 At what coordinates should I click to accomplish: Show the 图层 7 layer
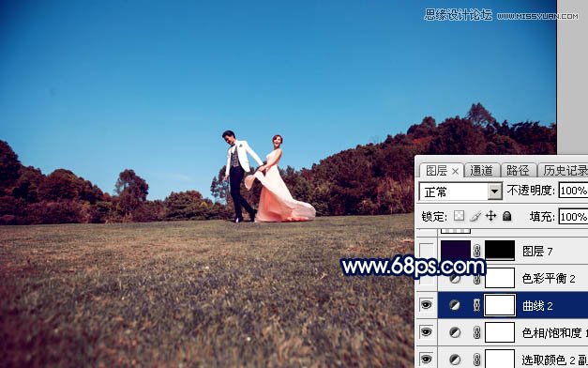[427, 251]
